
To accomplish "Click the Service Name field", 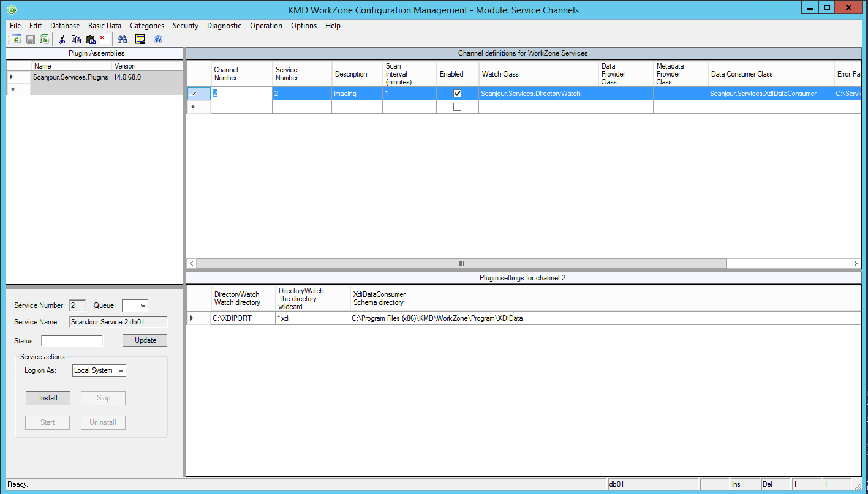I will (x=118, y=321).
